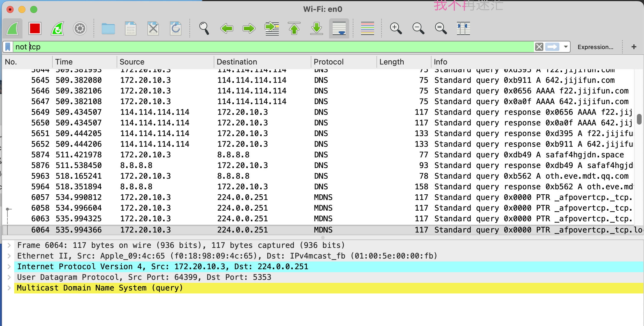Close this capture file

(x=153, y=29)
